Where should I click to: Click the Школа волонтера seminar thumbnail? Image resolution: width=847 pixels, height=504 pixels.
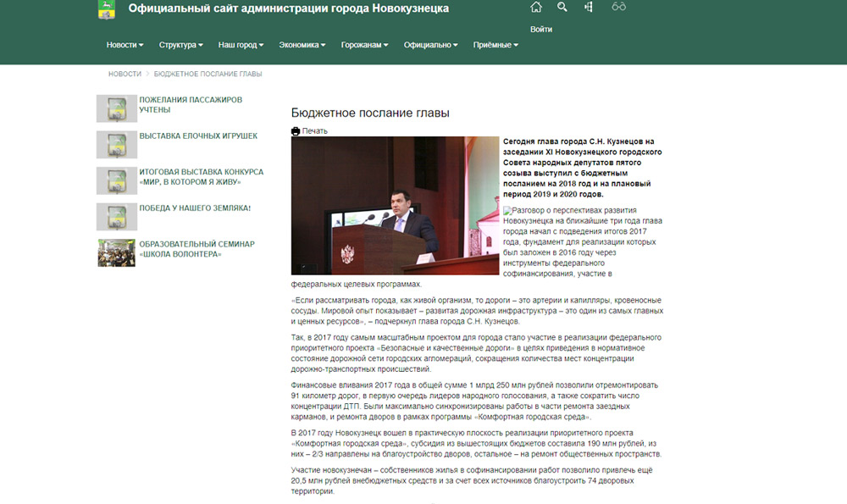[x=117, y=253]
